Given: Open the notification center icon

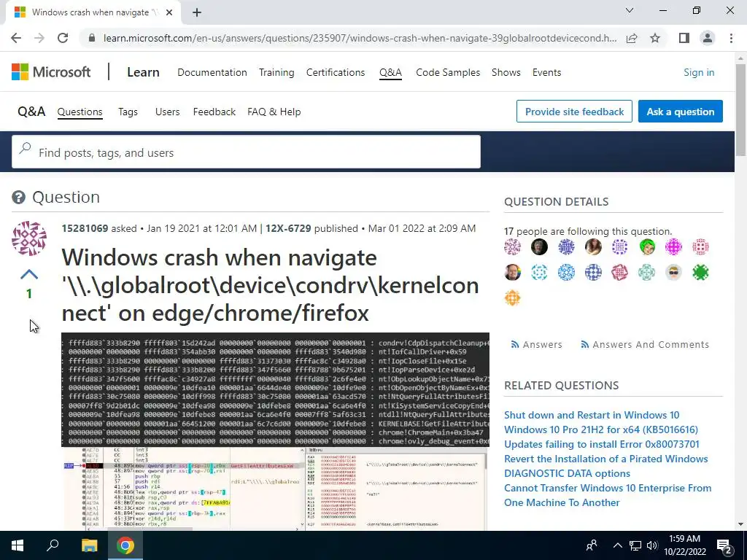Looking at the screenshot, I should 724,545.
